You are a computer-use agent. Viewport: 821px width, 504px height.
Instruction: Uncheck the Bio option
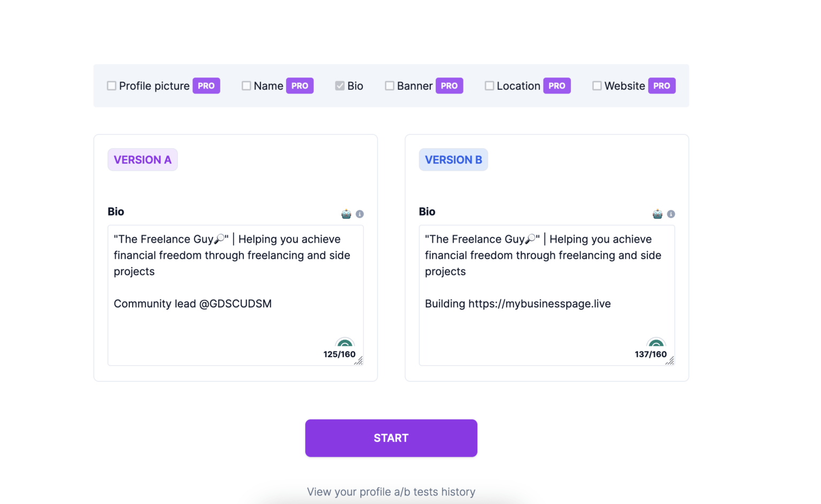point(340,86)
